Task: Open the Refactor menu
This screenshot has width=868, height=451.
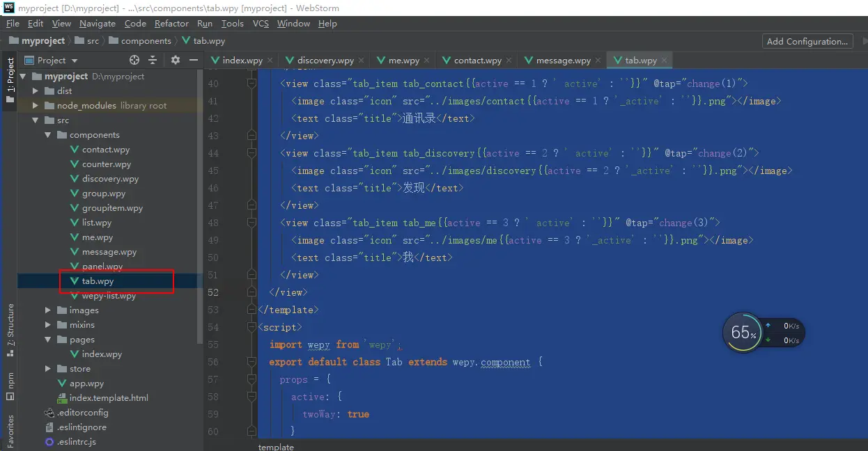Action: pyautogui.click(x=171, y=24)
